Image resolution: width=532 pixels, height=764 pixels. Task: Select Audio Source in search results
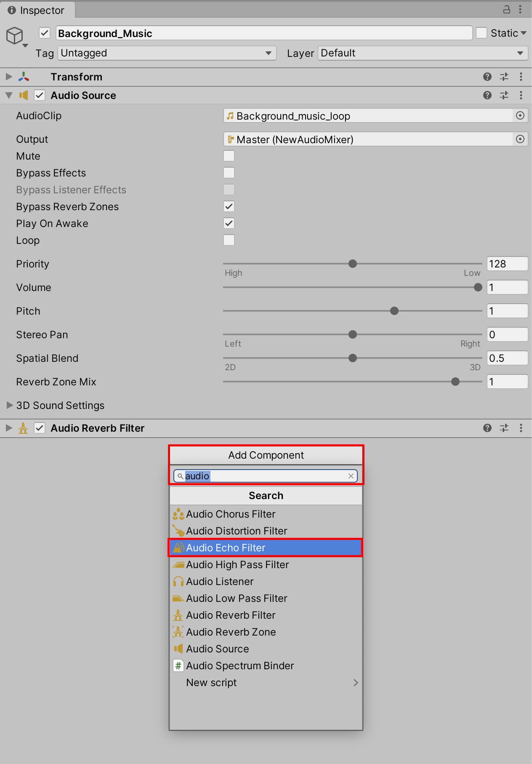[x=266, y=649]
